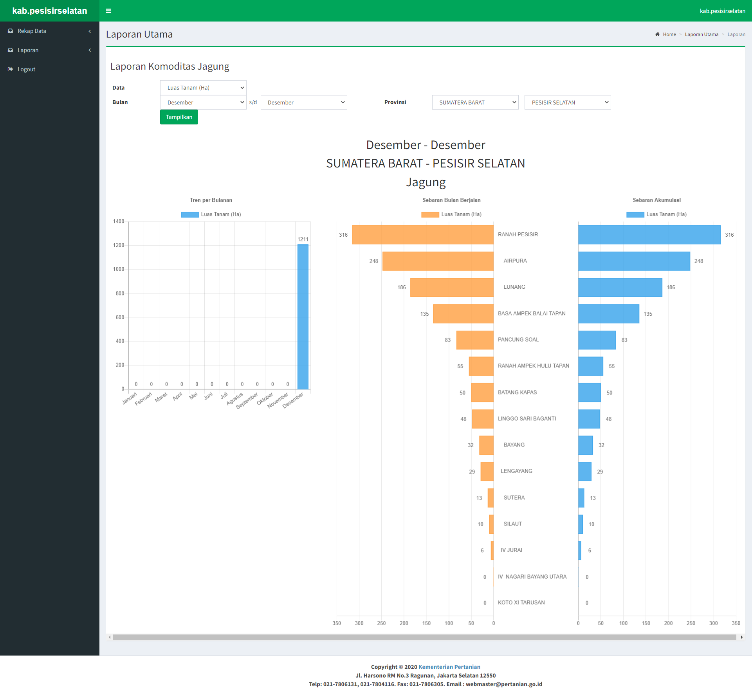Viewport: 752px width, 700px height.
Task: Toggle Sebaran Akumulasi blue legend swatch
Action: (x=635, y=214)
